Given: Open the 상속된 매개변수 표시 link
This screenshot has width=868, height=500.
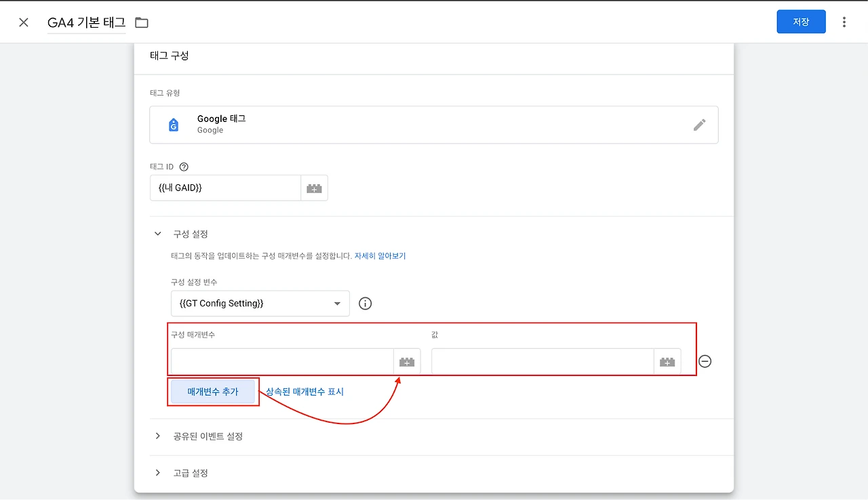Looking at the screenshot, I should pos(305,392).
